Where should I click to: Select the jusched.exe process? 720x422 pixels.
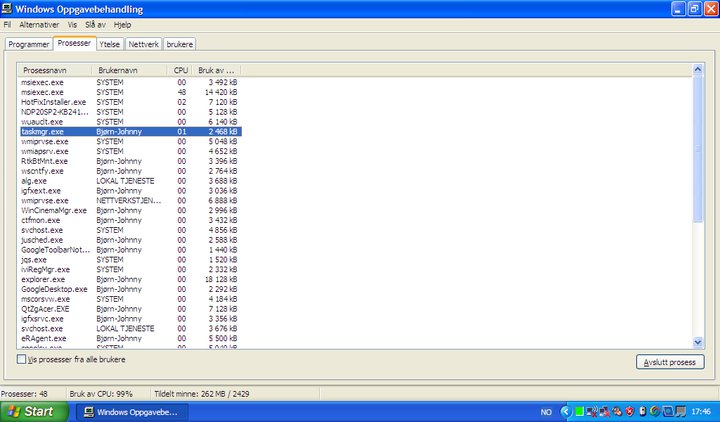coord(130,240)
